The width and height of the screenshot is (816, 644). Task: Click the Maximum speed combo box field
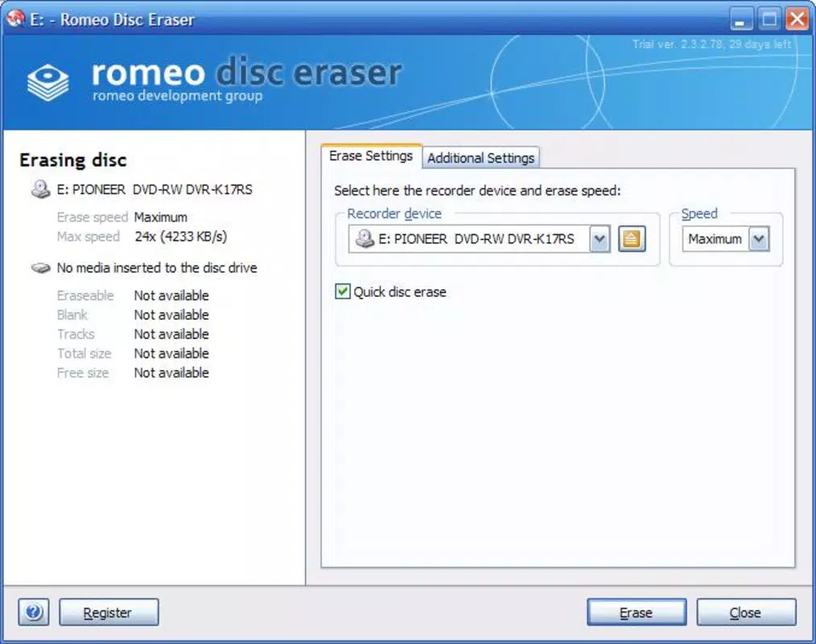725,239
